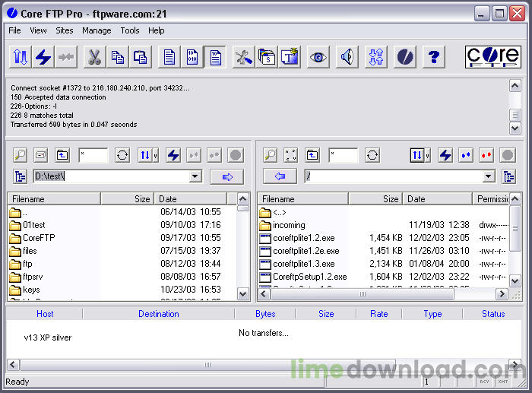The image size is (532, 393).
Task: Toggle the third transfer mode document button
Action: (x=215, y=57)
